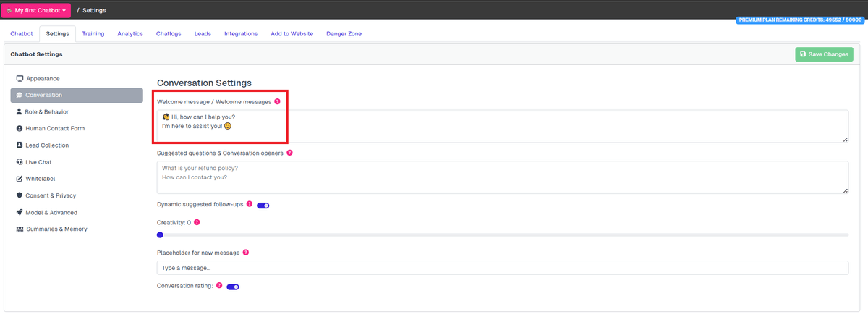
Task: Switch to the Training tab
Action: point(93,34)
